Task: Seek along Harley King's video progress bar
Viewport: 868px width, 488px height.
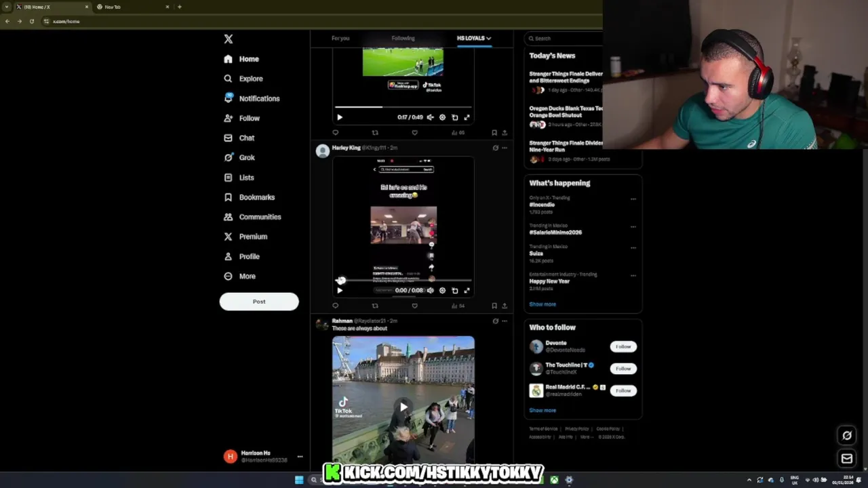Action: (404, 280)
